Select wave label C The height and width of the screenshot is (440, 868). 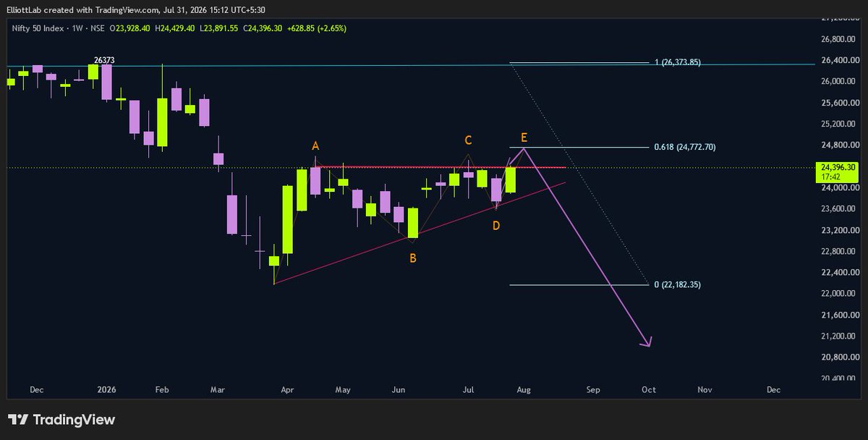tap(468, 140)
